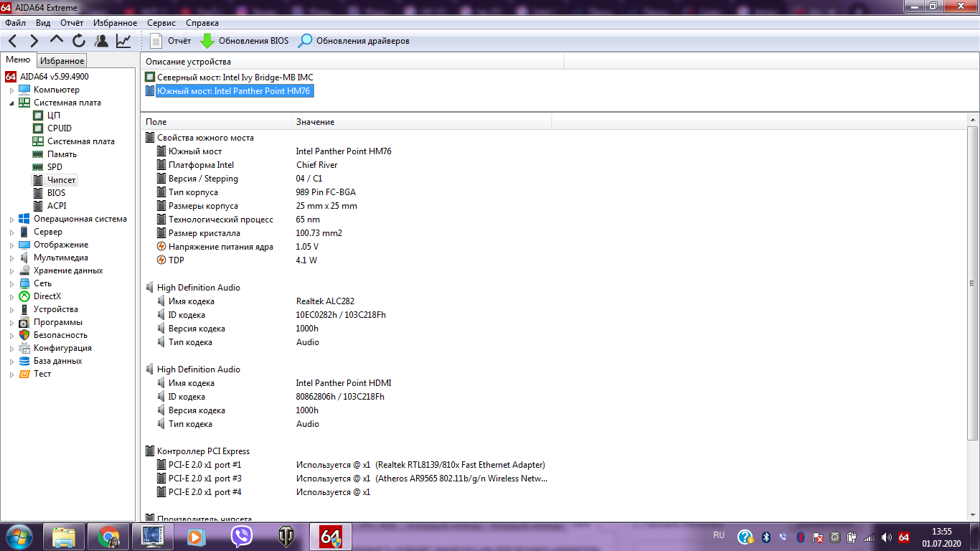Expand the DirectX tree node
The image size is (980, 551).
point(11,297)
